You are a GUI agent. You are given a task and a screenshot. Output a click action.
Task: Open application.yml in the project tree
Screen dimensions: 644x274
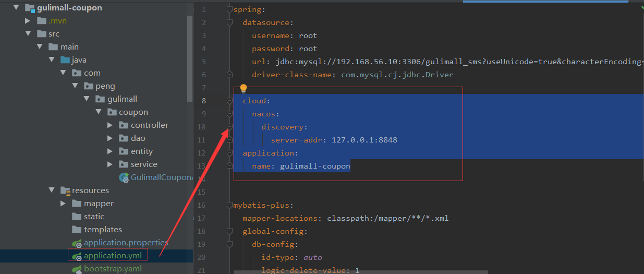coord(113,256)
